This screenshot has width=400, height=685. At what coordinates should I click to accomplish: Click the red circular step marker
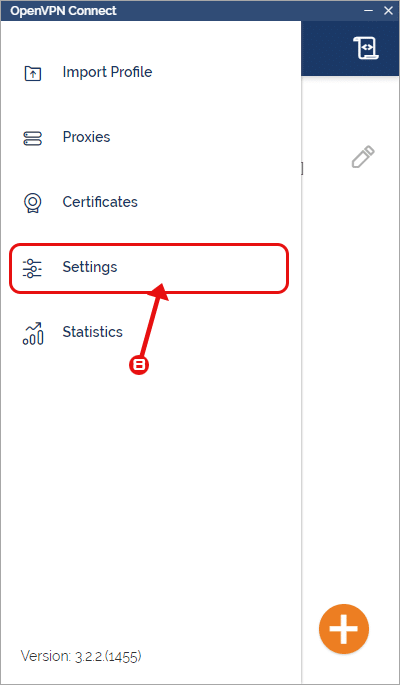139,364
